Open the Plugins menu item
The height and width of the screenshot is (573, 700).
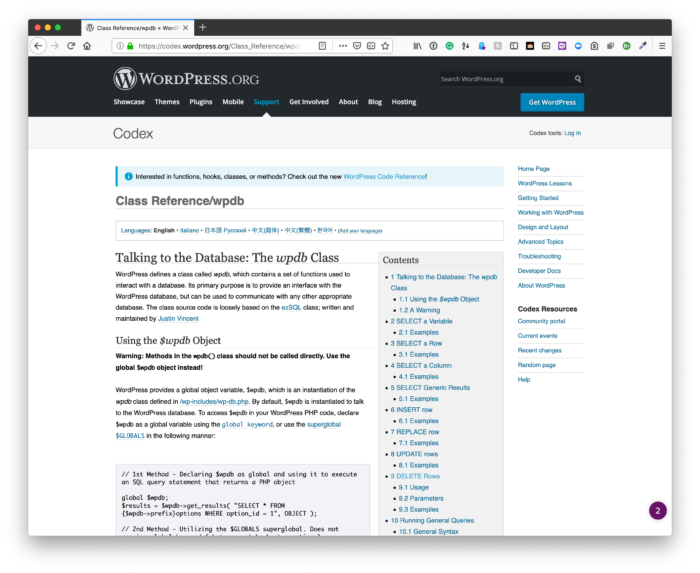click(x=201, y=102)
